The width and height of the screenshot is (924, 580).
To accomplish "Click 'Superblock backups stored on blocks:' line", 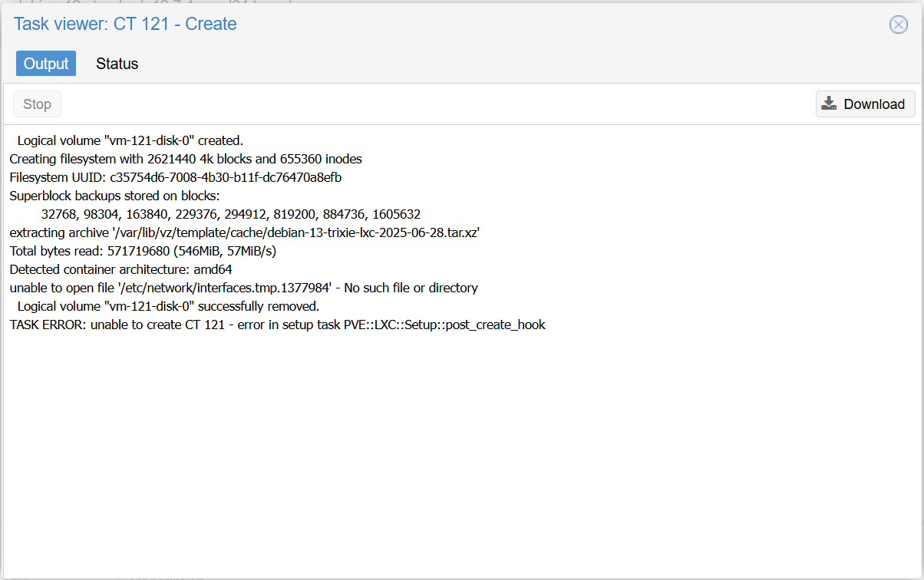I will 115,196.
